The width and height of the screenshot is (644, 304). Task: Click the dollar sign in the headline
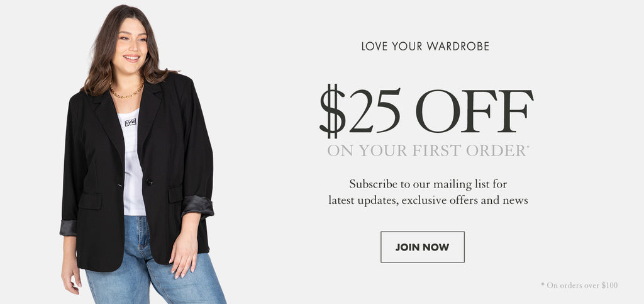tap(332, 111)
